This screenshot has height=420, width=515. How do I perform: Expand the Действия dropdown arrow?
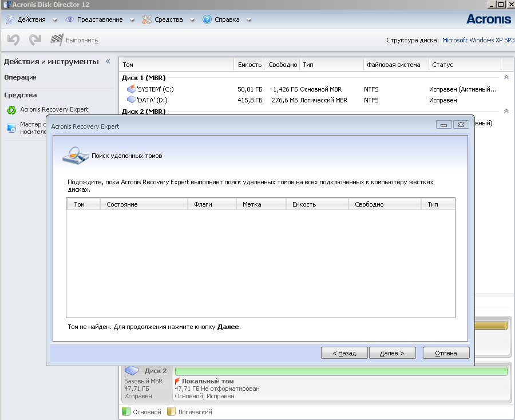[55, 20]
